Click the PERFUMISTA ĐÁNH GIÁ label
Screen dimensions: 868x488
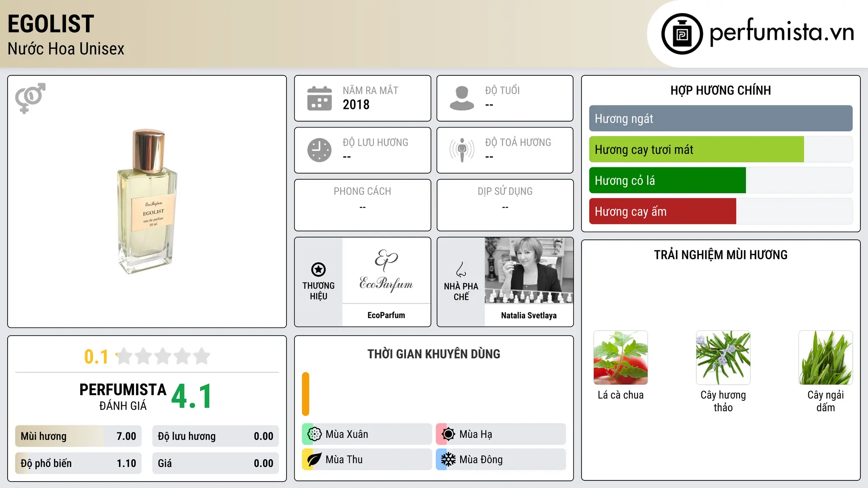click(x=123, y=396)
